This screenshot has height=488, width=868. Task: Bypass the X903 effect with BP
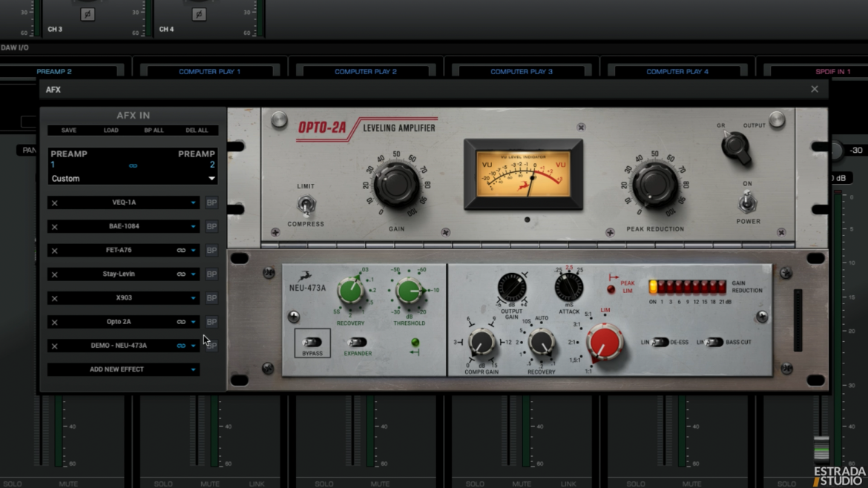[211, 298]
